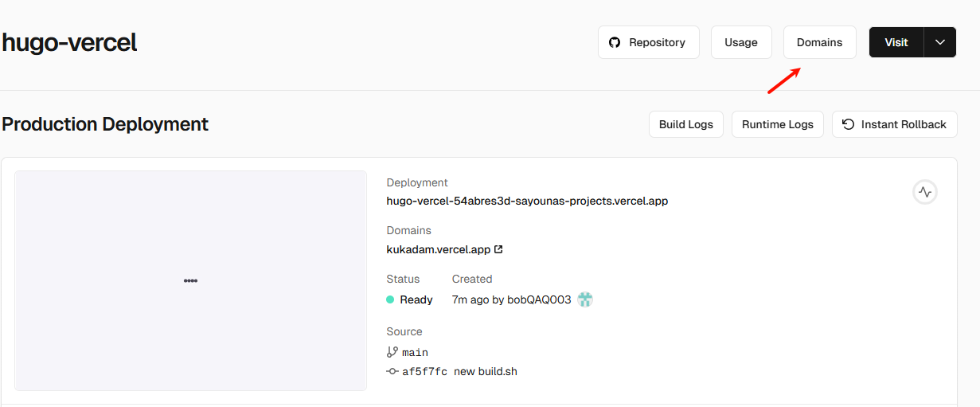Image resolution: width=980 pixels, height=407 pixels.
Task: Open the kukadam.vercel.app domain link
Action: pos(438,249)
